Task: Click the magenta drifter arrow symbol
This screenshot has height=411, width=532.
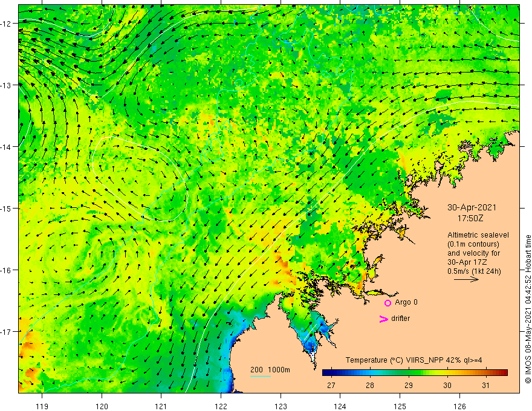Action: (383, 319)
